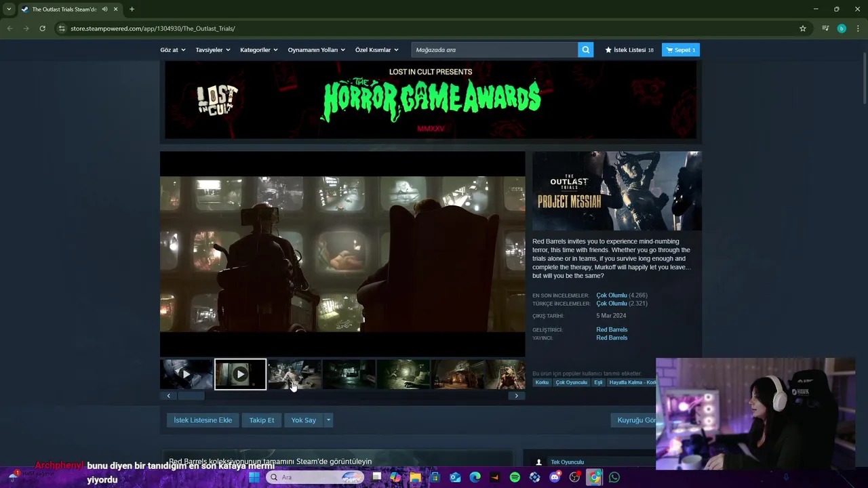Open WhatsApp from the taskbar
Screen dimensions: 868x488
pyautogui.click(x=614, y=477)
